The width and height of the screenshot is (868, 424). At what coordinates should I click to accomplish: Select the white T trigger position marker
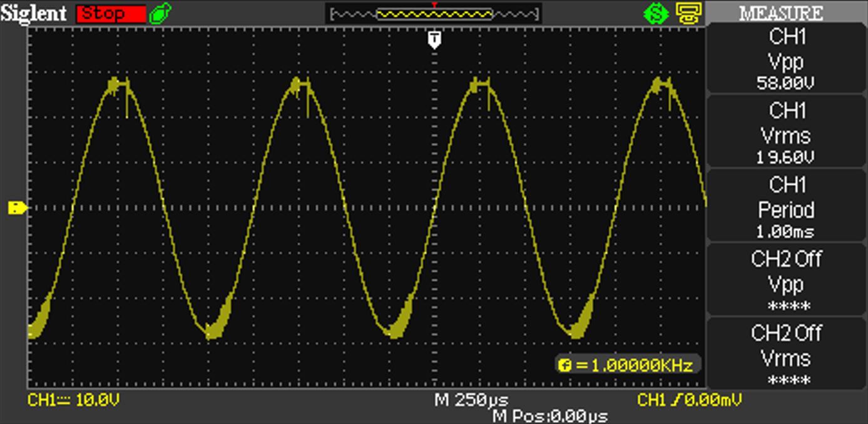pyautogui.click(x=435, y=41)
